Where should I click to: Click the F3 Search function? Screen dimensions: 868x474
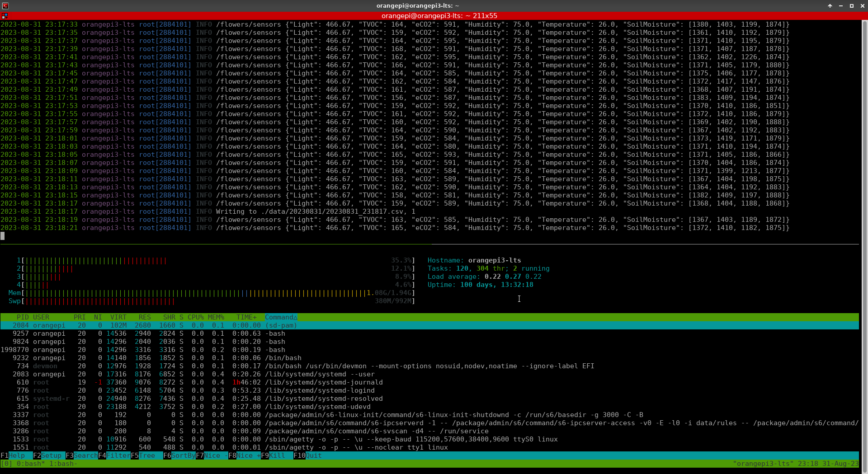[82, 455]
